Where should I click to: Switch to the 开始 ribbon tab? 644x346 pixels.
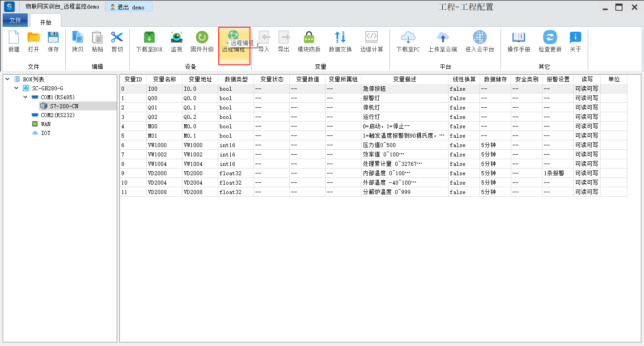point(46,22)
